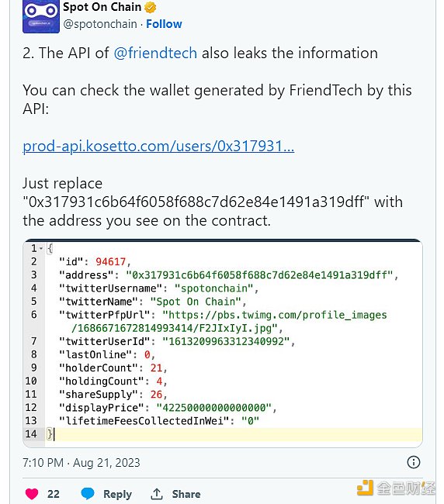Click the 22 likes count
This screenshot has width=444, height=504.
click(54, 494)
